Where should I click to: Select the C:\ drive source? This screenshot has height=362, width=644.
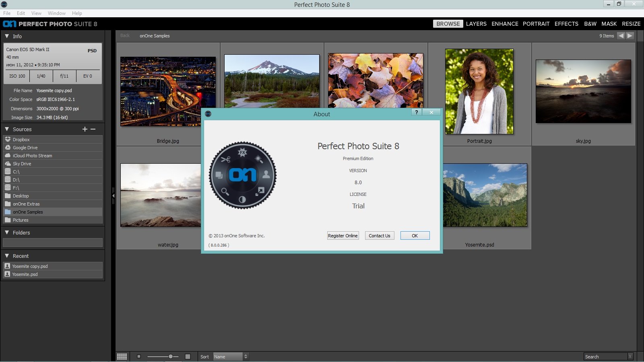tap(53, 172)
